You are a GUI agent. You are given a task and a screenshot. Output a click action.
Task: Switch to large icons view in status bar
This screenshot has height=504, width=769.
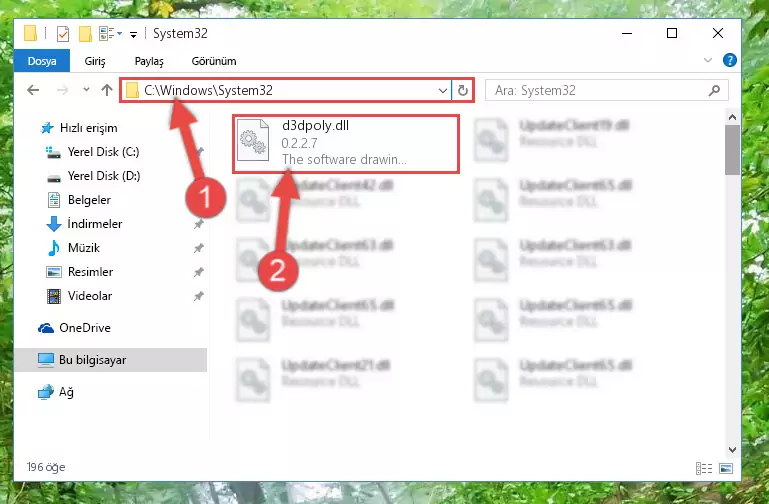(726, 469)
